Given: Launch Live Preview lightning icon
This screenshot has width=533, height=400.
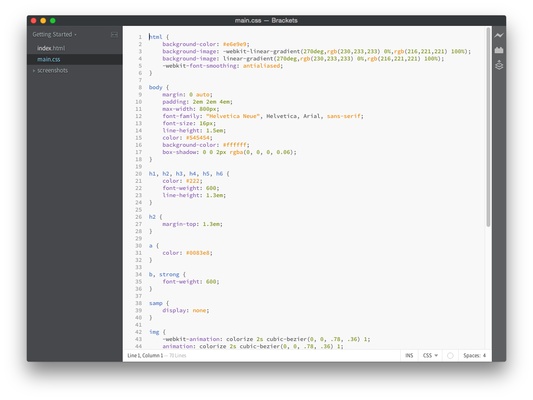Looking at the screenshot, I should (x=499, y=35).
